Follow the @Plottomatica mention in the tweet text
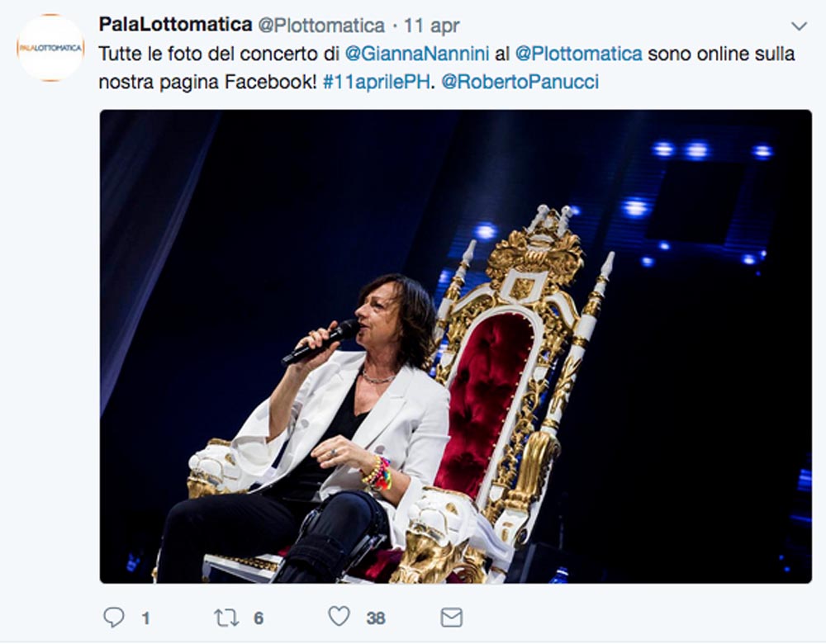The width and height of the screenshot is (826, 644). click(578, 54)
